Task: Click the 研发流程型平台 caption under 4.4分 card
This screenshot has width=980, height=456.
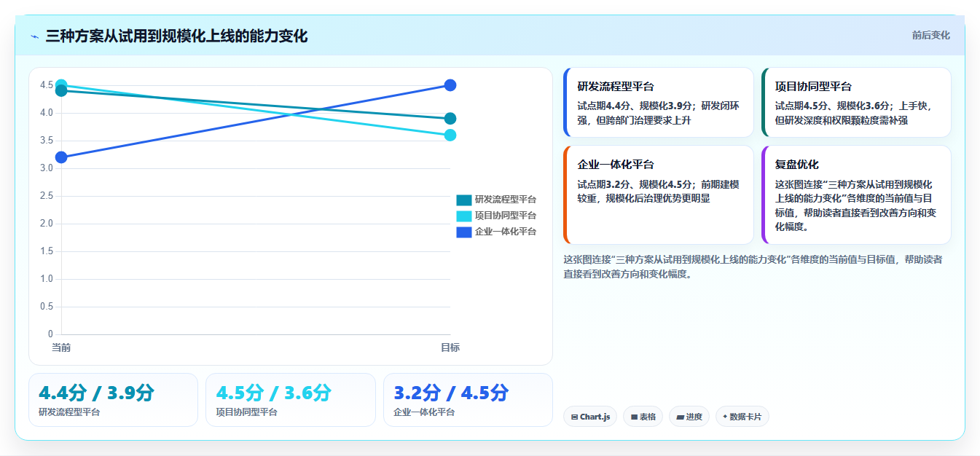Action: coord(69,412)
